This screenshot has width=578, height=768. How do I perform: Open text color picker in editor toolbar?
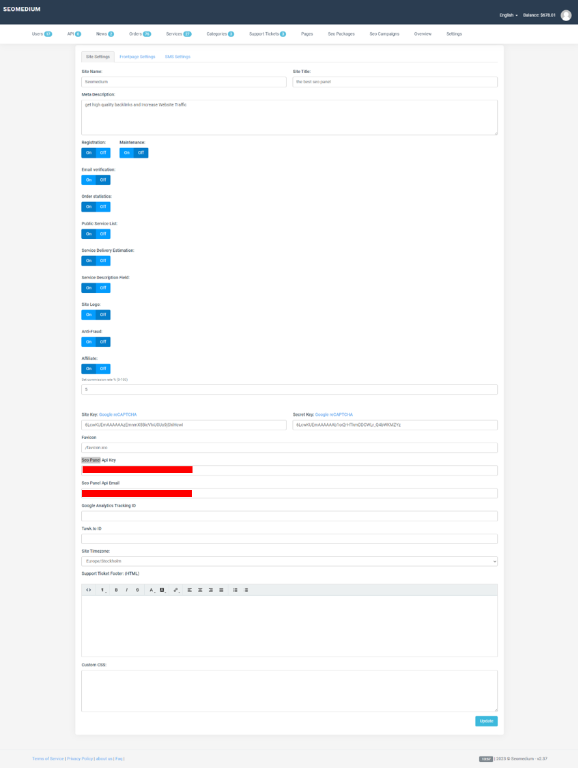click(152, 590)
